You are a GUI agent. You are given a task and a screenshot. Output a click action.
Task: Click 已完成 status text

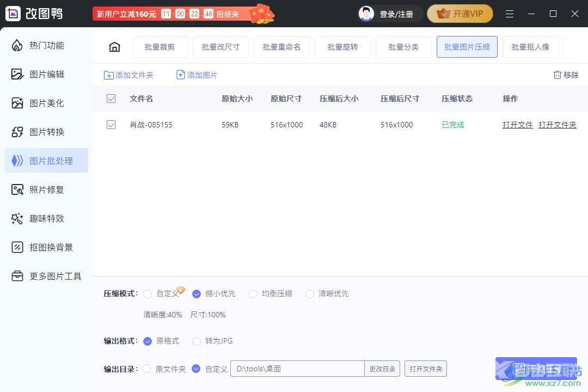pyautogui.click(x=453, y=125)
